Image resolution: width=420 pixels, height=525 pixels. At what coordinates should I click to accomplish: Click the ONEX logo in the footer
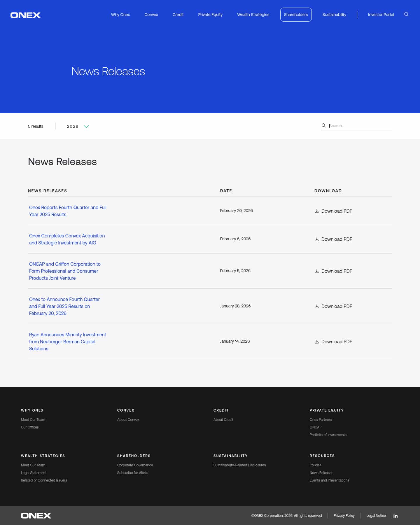coord(36,516)
